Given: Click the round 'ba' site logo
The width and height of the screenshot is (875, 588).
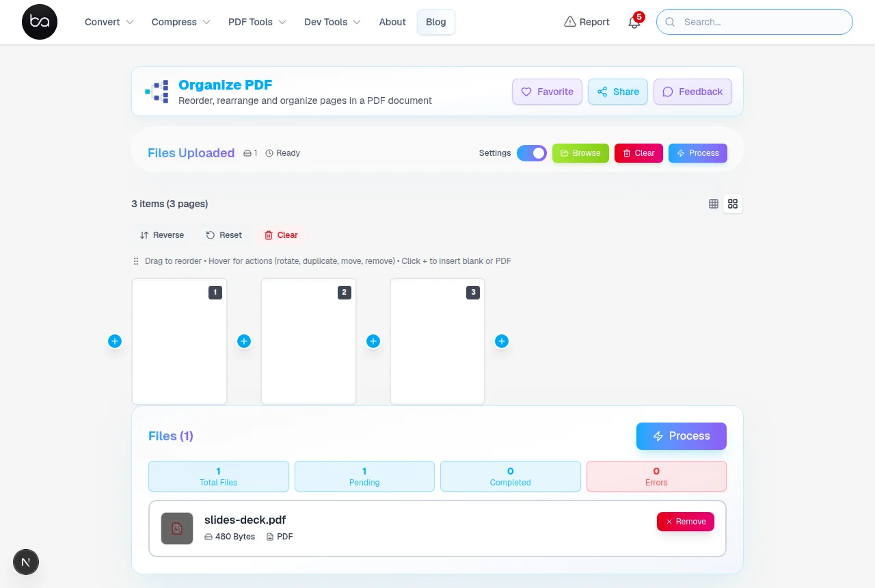Looking at the screenshot, I should click(40, 22).
